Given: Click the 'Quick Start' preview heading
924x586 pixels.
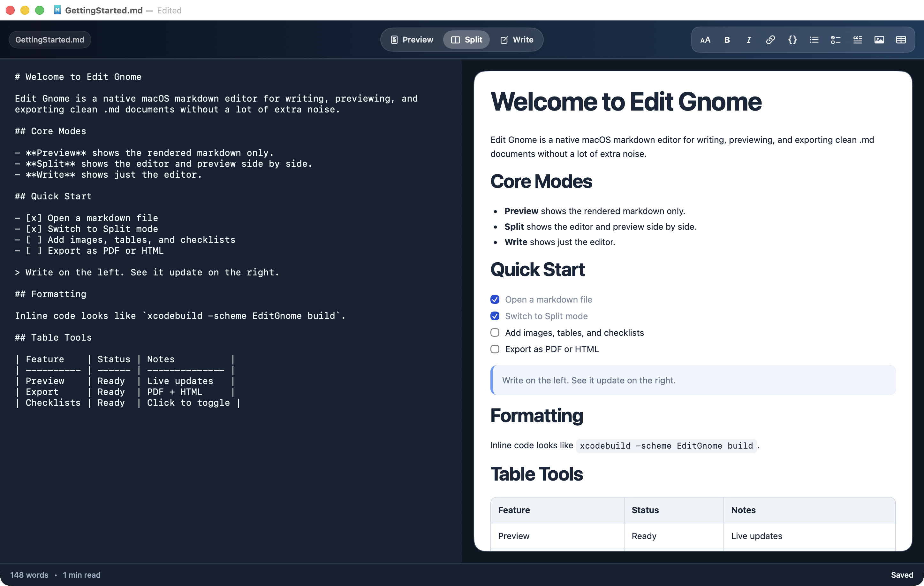Looking at the screenshot, I should click(x=537, y=270).
